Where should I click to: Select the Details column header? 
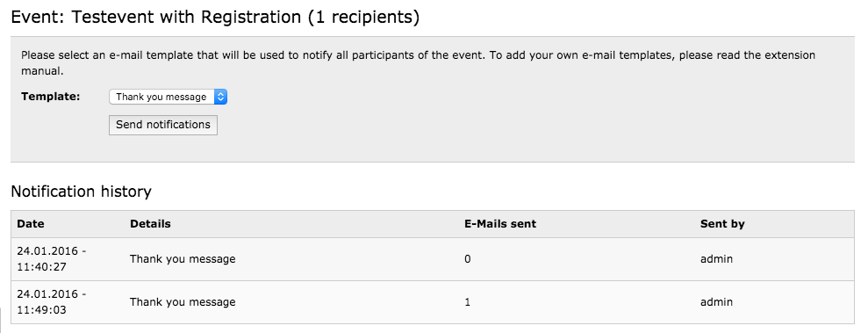click(x=150, y=224)
